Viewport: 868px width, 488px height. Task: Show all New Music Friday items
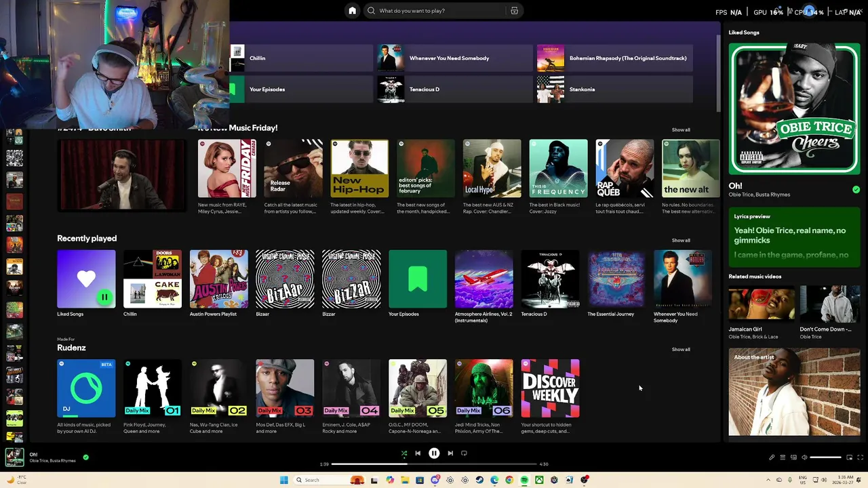tap(681, 130)
